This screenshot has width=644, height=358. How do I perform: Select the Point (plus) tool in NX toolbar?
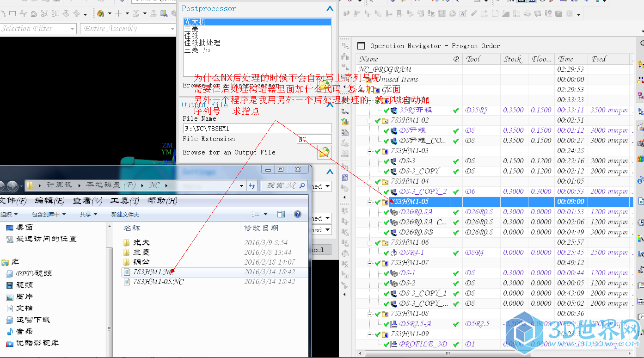(119, 13)
